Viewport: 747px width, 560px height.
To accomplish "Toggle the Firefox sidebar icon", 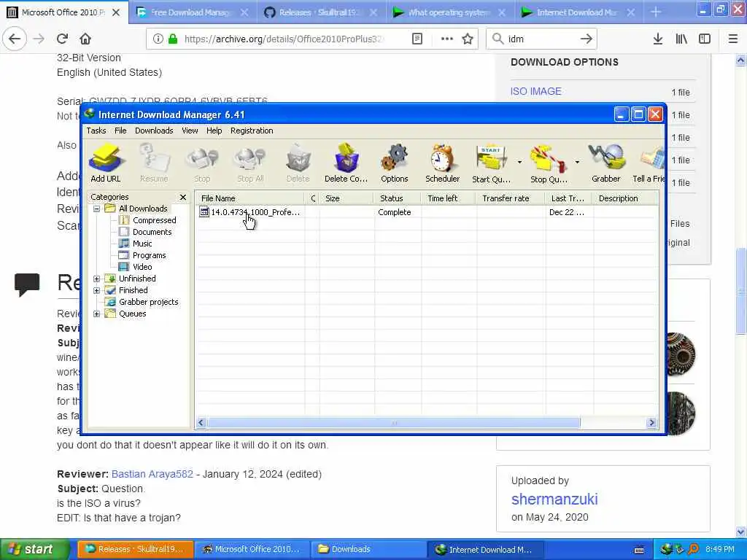I will pos(705,39).
